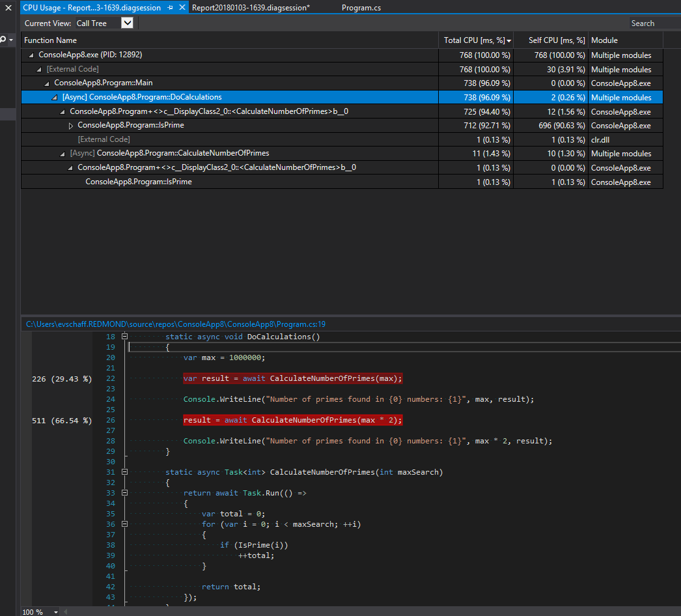Click the magnifier search icon in the left sidebar

point(3,40)
